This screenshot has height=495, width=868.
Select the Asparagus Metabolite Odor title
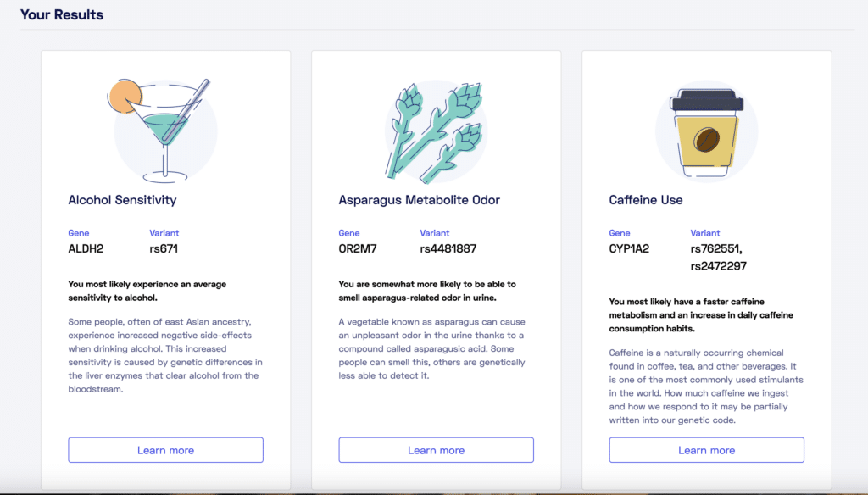coord(419,200)
